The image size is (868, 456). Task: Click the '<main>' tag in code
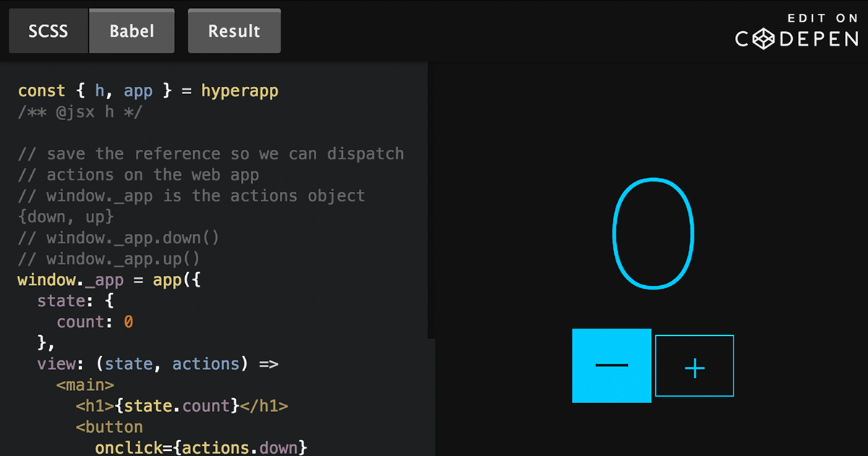pos(85,385)
